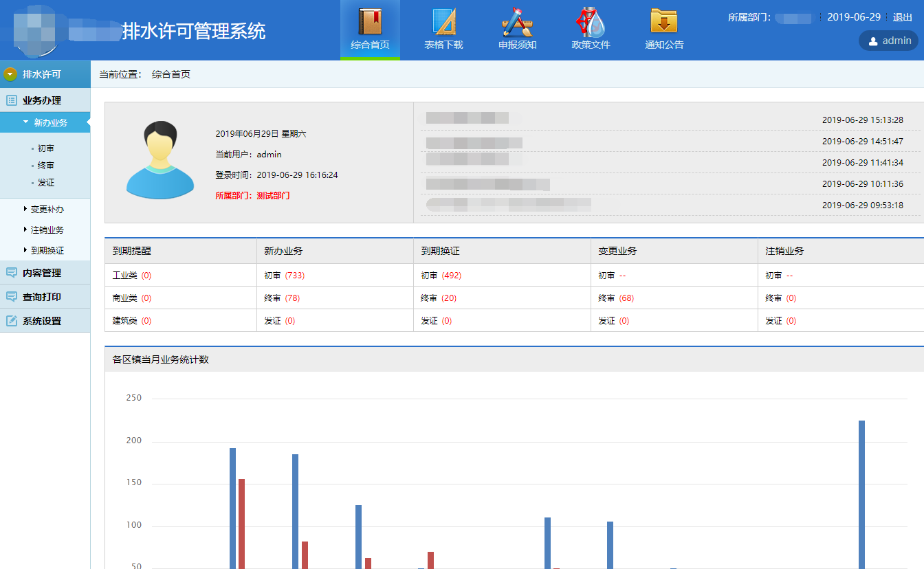
Task: Collapse the 新办业务 menu item
Action: pyautogui.click(x=50, y=123)
